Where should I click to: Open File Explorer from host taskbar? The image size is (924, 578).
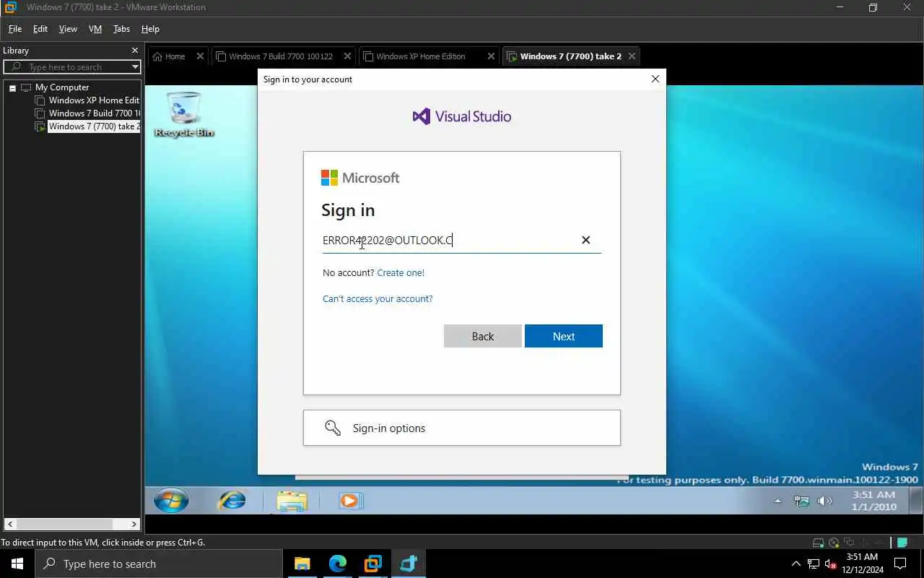pos(302,564)
